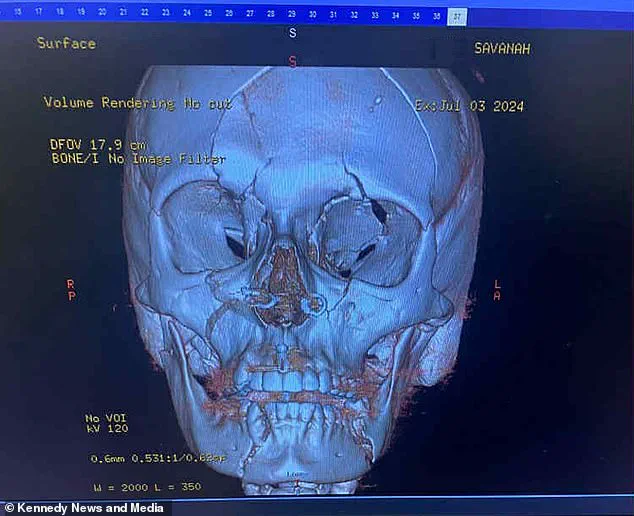Click the red S orientation marker

coord(293,61)
